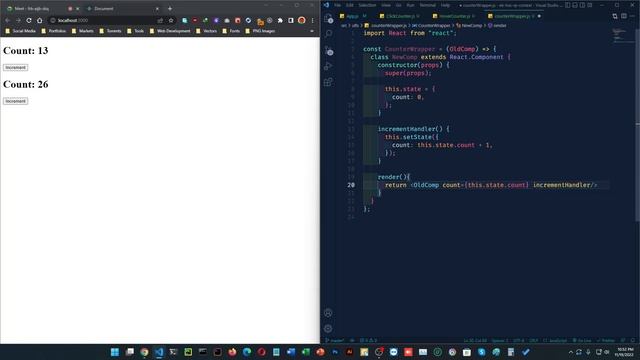The width and height of the screenshot is (640, 360).
Task: Open Chrome Extensions puzzle icon
Action: pos(280,20)
